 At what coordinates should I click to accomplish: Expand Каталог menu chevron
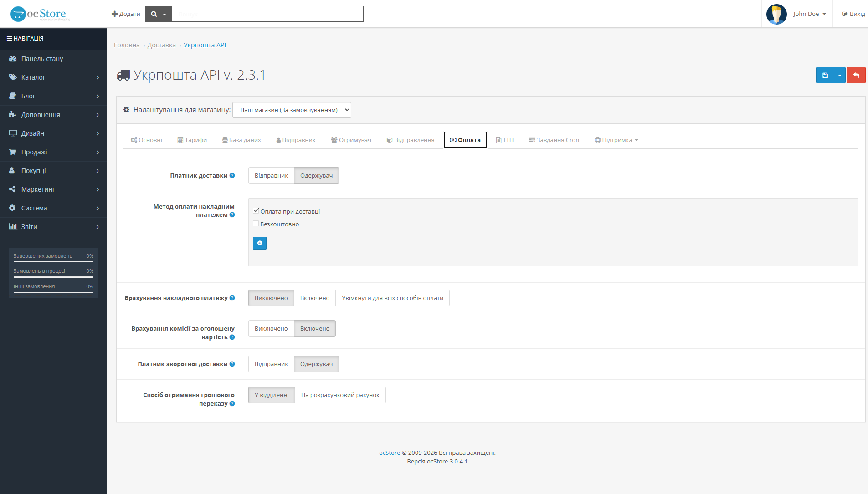pos(98,78)
